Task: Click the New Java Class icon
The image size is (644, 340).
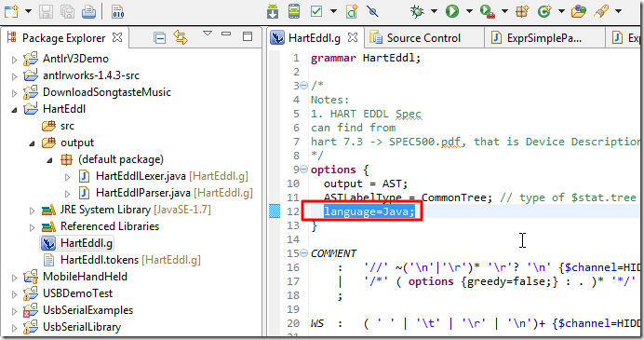Action: [x=544, y=11]
